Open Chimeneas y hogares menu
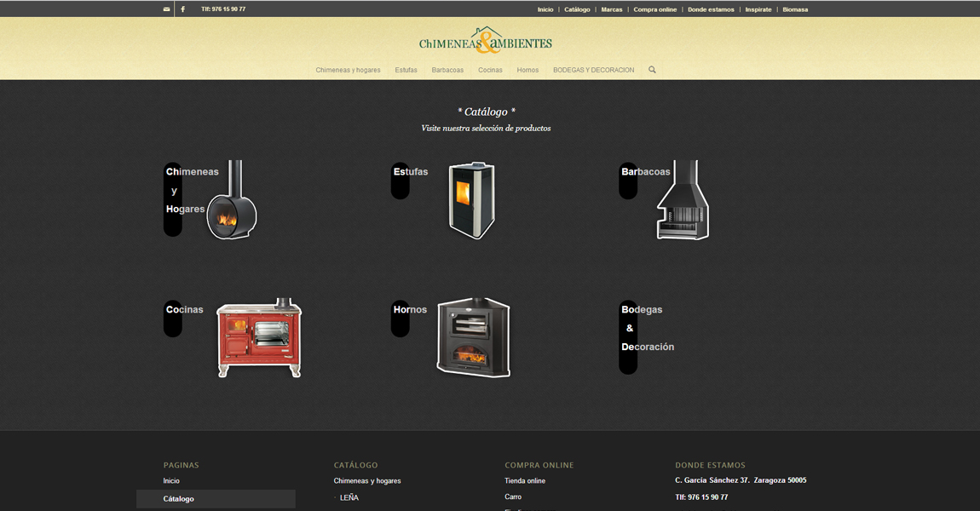 (x=348, y=70)
